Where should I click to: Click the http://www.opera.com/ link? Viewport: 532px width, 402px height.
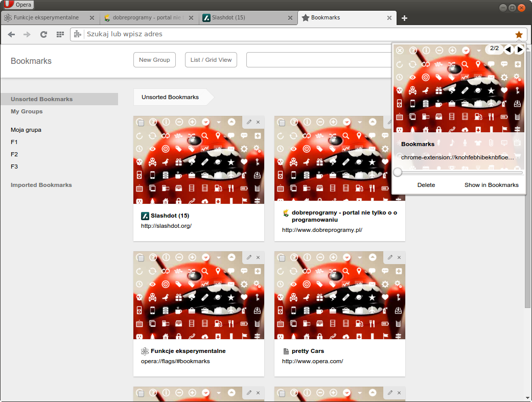312,361
